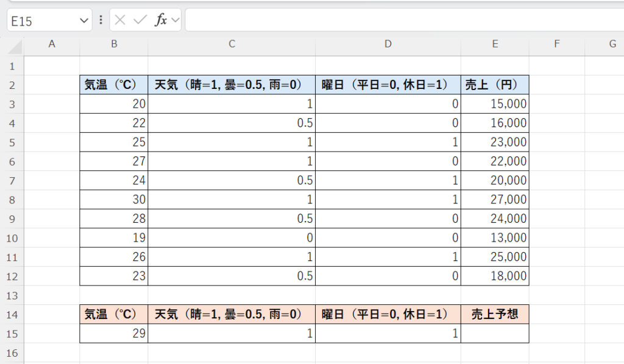Screen dimensions: 624x364
Task: Select cell with temperature 29
Action: (113, 334)
